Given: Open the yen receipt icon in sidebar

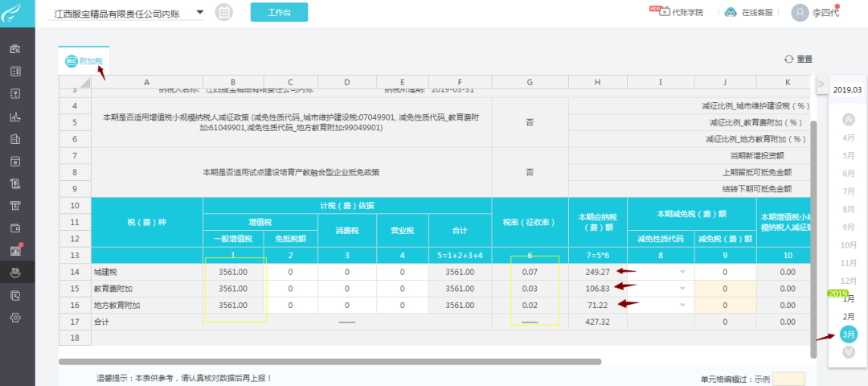Looking at the screenshot, I should pos(15,183).
